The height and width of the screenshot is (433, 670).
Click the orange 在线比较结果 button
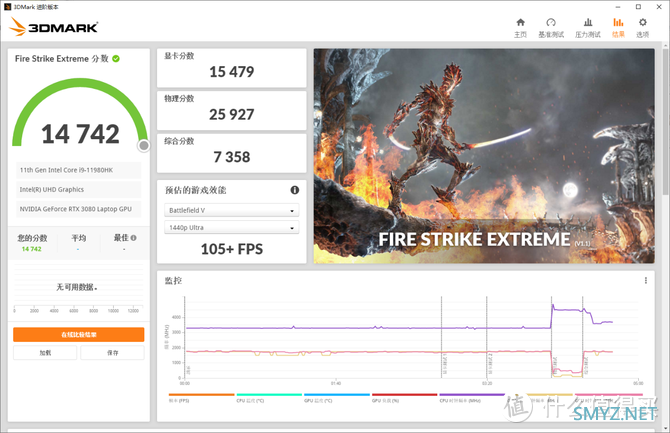pos(79,335)
